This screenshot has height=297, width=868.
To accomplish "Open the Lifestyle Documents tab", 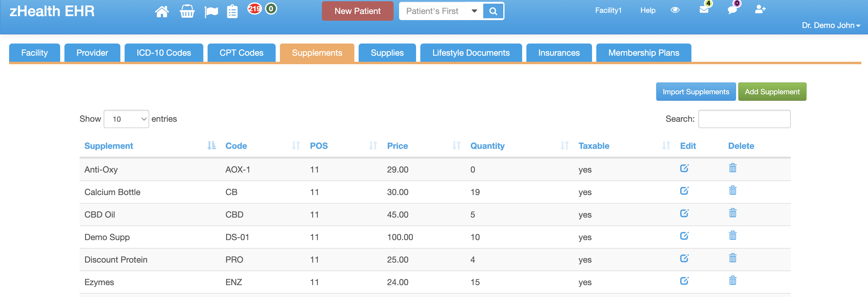I will pyautogui.click(x=471, y=53).
